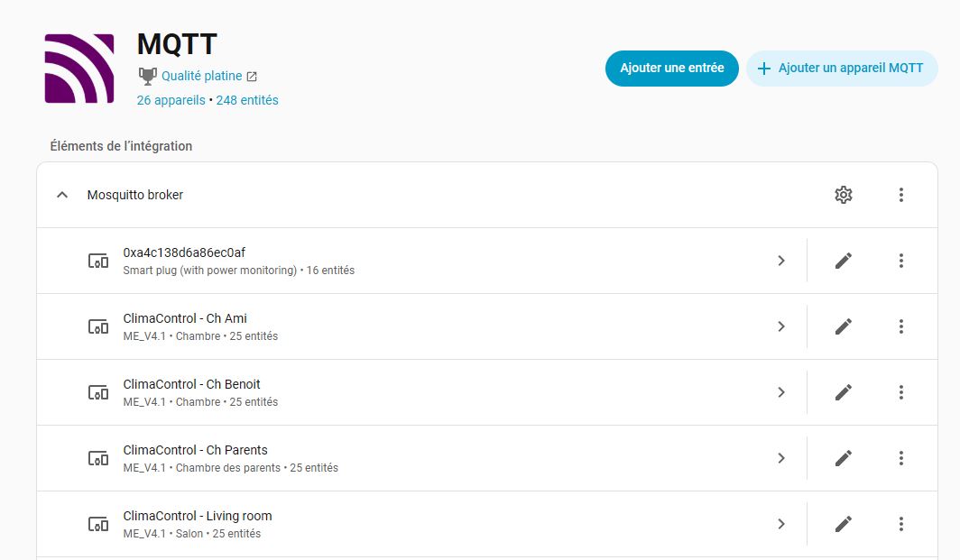Click pencil icon for ClimaControl - Ch Ami
The height and width of the screenshot is (560, 960).
point(843,326)
